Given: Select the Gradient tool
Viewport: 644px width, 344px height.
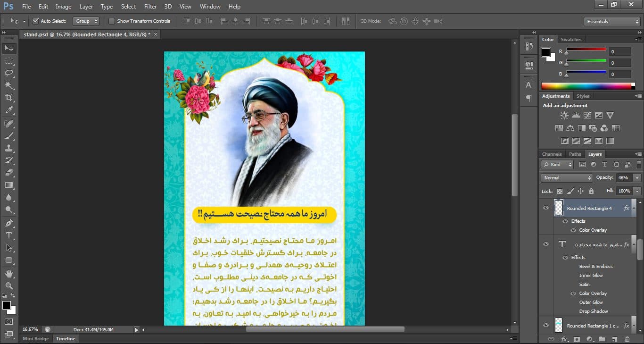Looking at the screenshot, I should click(x=9, y=185).
